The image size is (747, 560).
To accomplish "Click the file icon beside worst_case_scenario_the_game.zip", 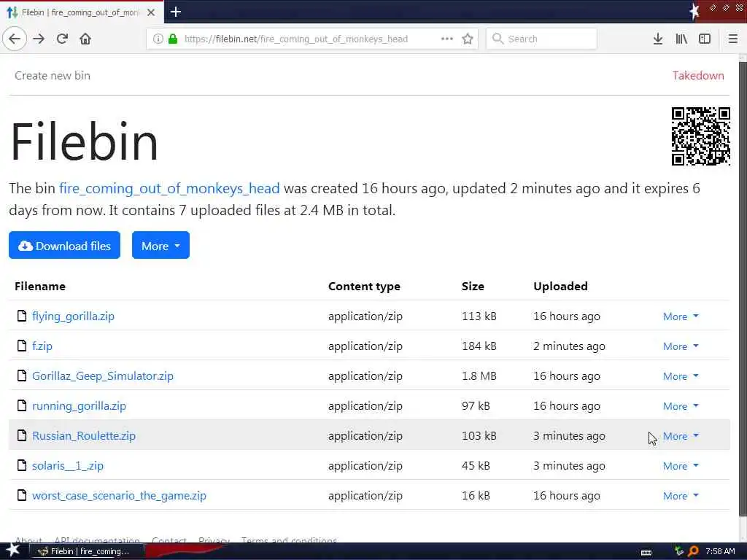I will (x=21, y=495).
